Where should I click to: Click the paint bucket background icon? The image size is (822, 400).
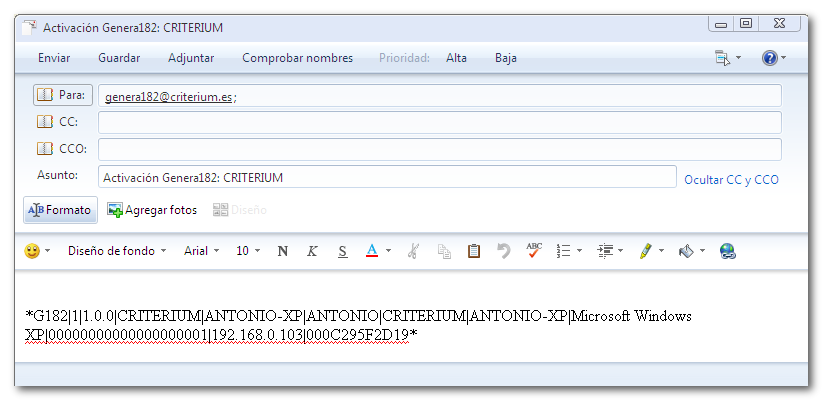pyautogui.click(x=686, y=251)
